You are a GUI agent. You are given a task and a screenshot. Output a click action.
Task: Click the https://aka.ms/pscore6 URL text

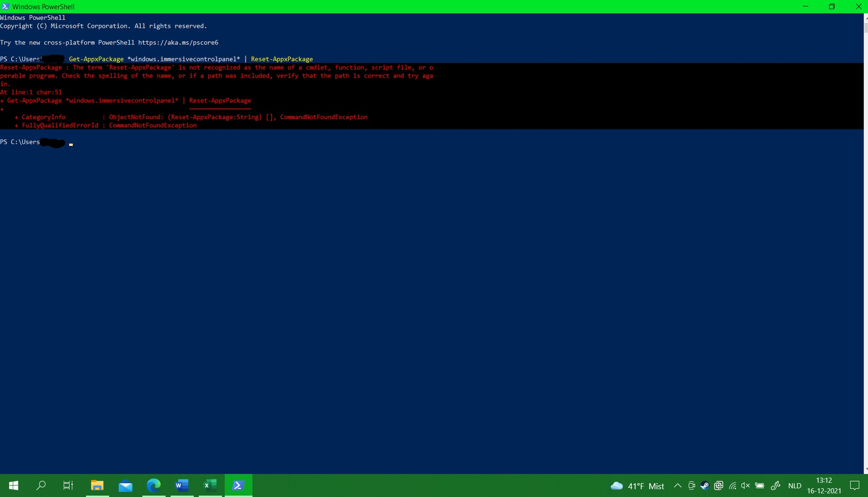(178, 43)
